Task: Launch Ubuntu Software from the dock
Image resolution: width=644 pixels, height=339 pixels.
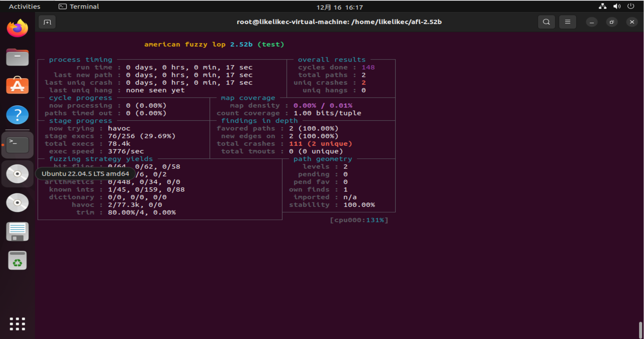Action: (x=17, y=86)
